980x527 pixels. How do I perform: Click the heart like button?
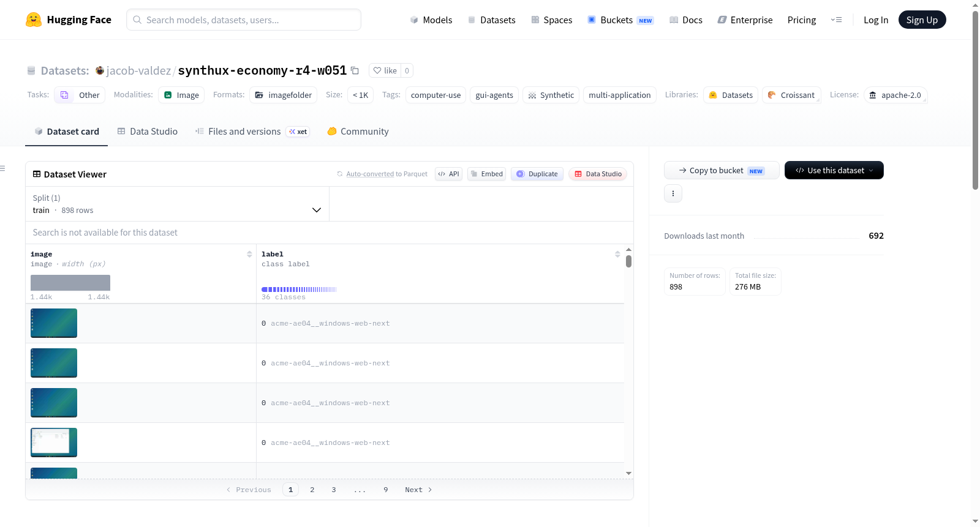pos(385,70)
